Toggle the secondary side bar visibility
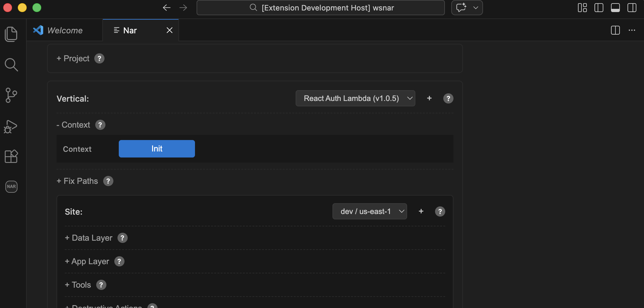Image resolution: width=644 pixels, height=308 pixels. (x=632, y=8)
